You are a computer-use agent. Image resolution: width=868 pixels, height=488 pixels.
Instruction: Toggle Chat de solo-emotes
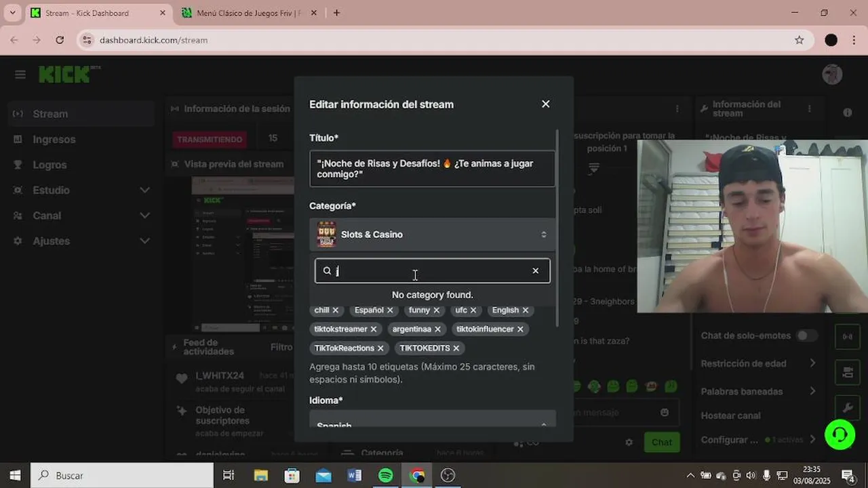tap(806, 335)
